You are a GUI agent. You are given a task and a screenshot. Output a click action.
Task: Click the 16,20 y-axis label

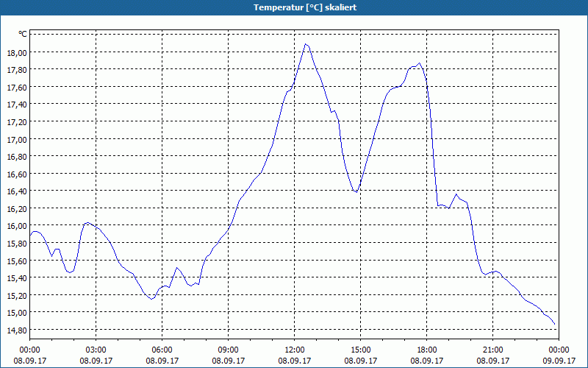point(17,208)
